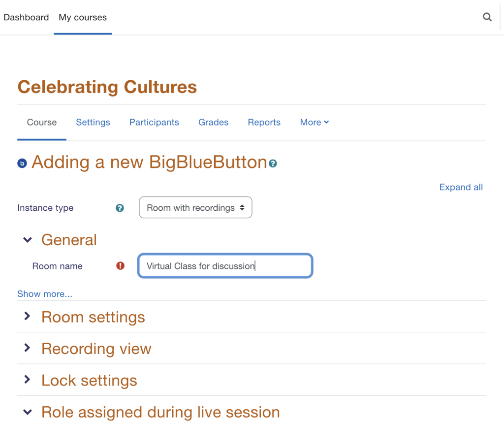Click the Recording view heading text
Image resolution: width=504 pixels, height=421 pixels.
(x=96, y=349)
